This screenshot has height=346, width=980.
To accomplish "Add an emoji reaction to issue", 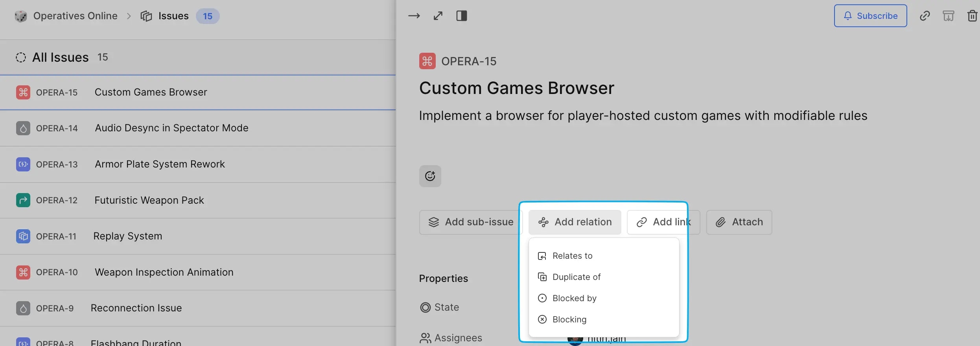I will [x=430, y=176].
